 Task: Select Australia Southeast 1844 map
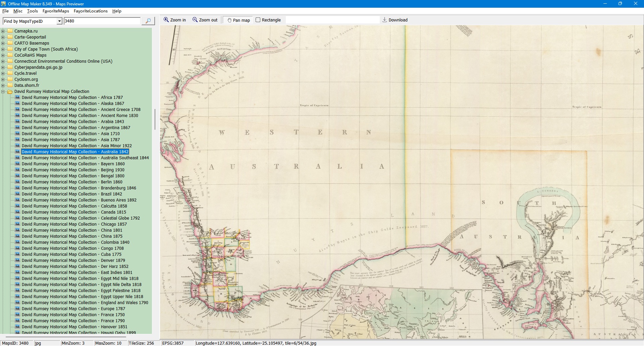tap(85, 158)
